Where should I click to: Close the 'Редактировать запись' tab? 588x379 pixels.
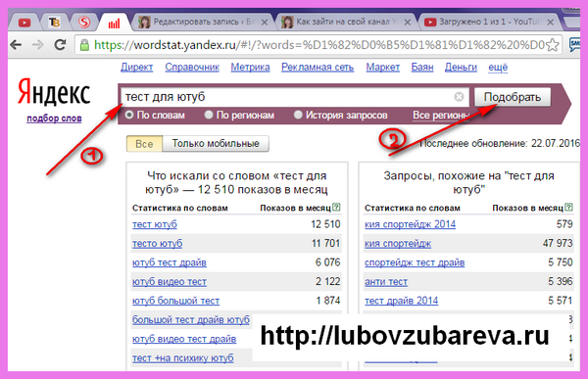point(265,23)
